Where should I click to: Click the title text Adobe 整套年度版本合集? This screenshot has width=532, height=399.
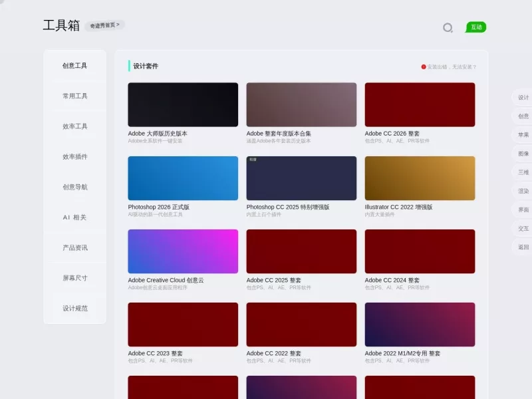279,134
